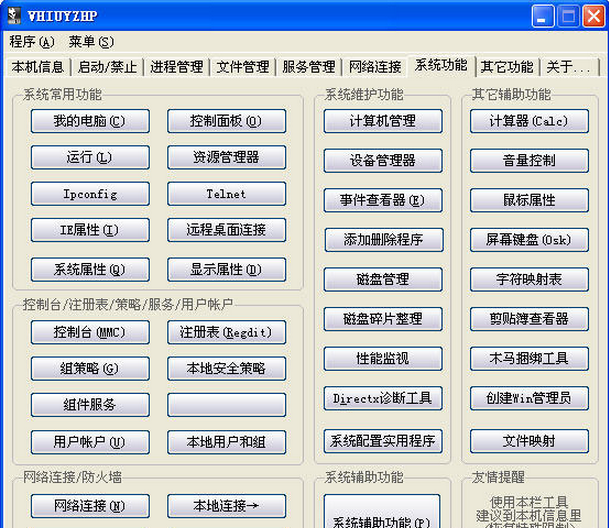609x528 pixels.
Task: Switch to the 其它功能 tab
Action: 507,67
